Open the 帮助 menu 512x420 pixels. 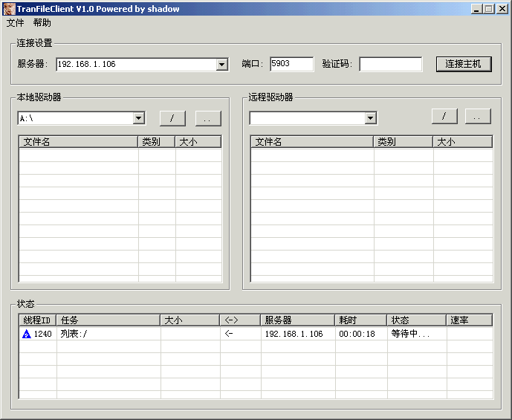[42, 23]
